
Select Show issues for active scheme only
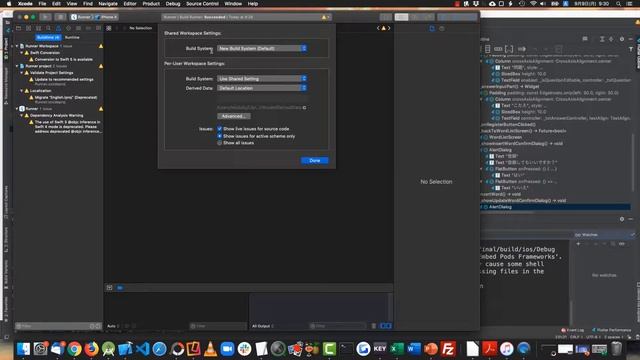tap(220, 136)
